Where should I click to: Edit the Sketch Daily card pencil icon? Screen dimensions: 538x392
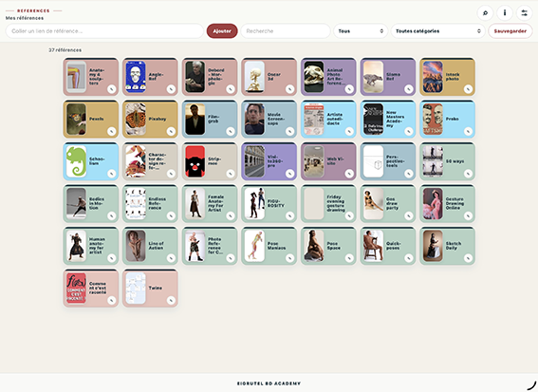468,258
